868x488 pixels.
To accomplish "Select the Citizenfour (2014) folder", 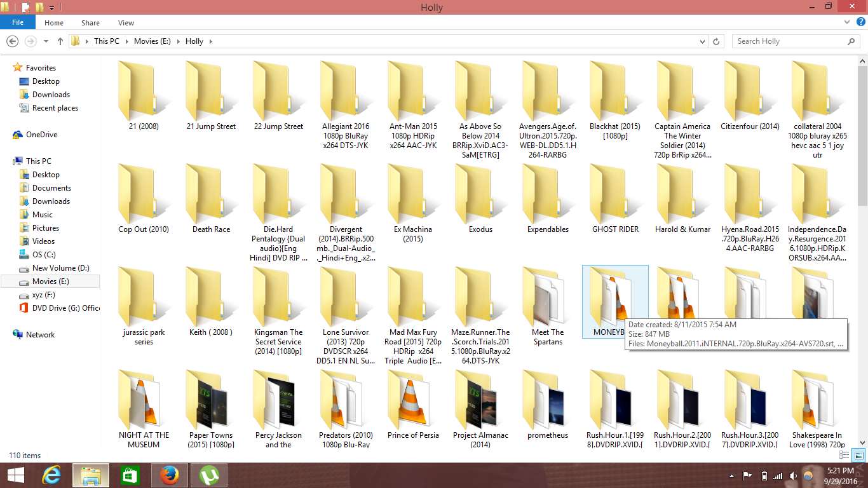I will coord(750,95).
